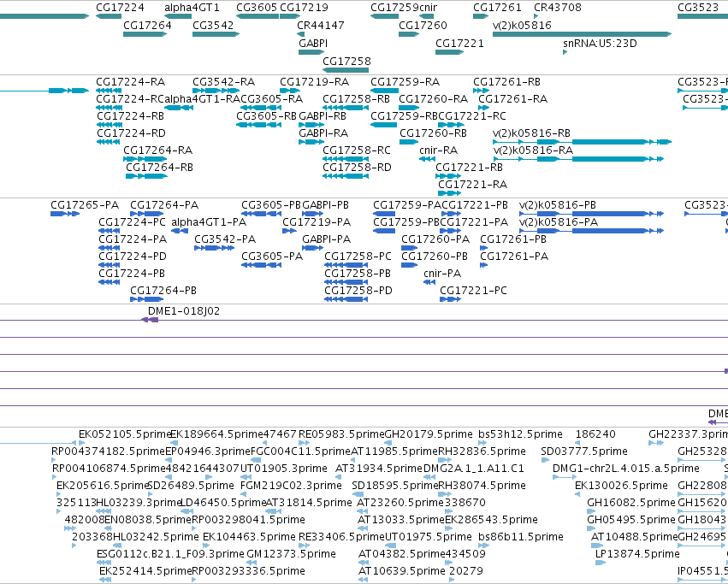Viewport: 728px width, 584px height.
Task: Click protein CG3605-PA
Action: click(262, 265)
